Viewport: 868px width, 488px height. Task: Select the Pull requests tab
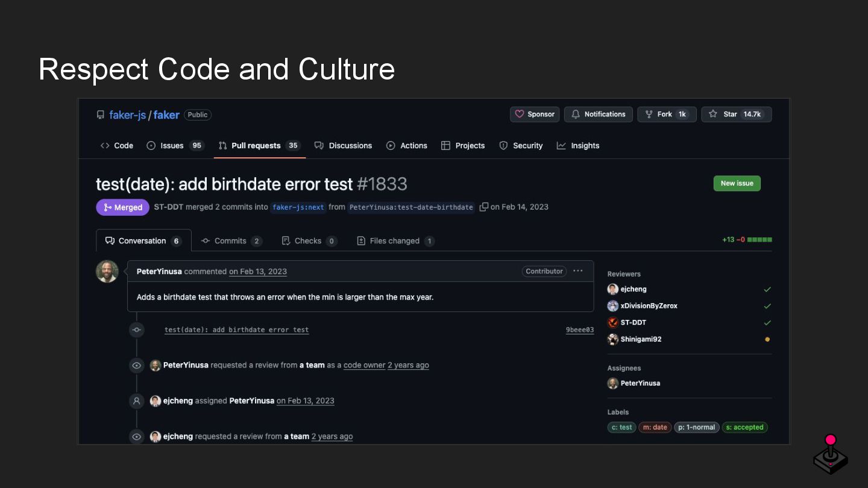point(259,145)
